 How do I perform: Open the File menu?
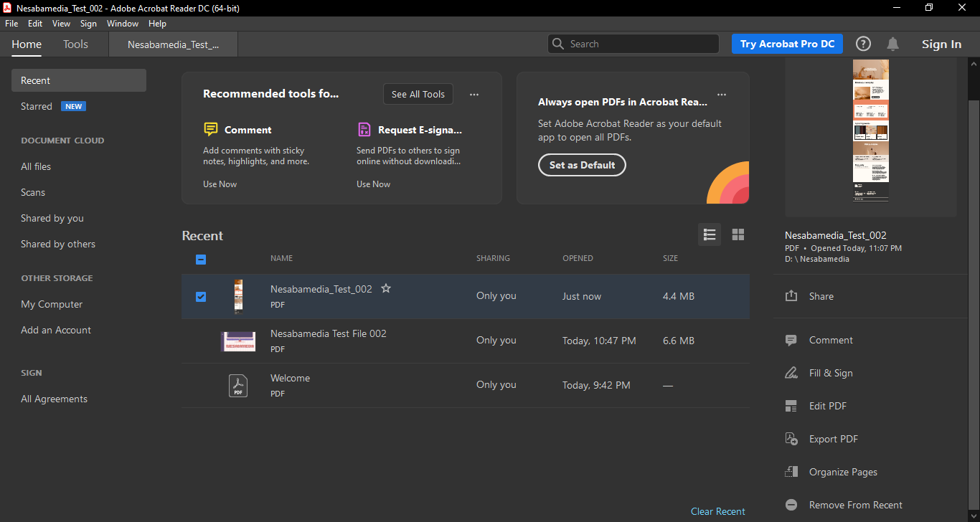pyautogui.click(x=11, y=24)
